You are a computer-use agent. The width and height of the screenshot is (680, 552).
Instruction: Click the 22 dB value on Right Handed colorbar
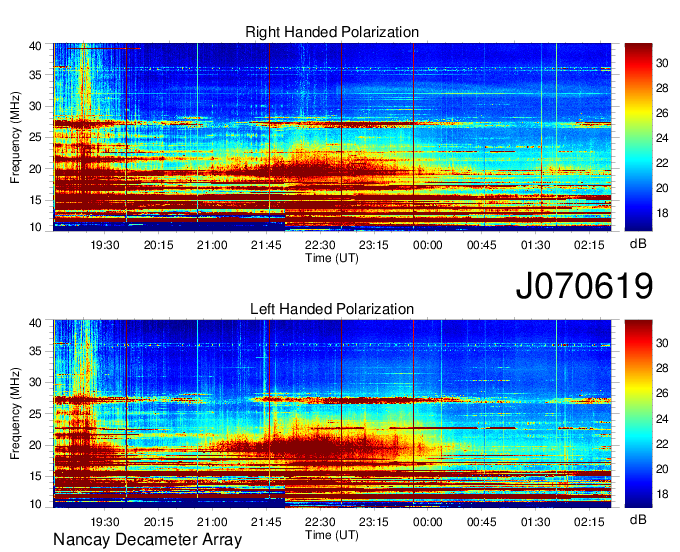[662, 163]
